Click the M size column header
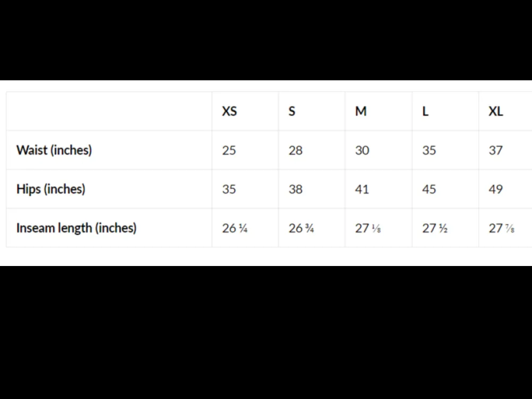The height and width of the screenshot is (399, 532). click(x=361, y=111)
